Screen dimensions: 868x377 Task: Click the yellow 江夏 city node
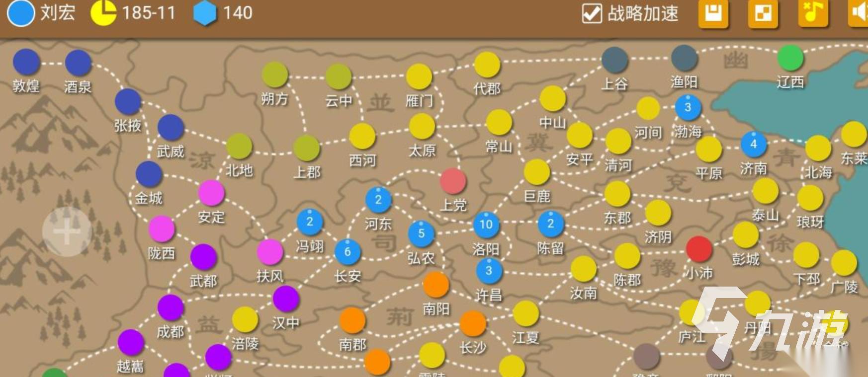pyautogui.click(x=525, y=313)
